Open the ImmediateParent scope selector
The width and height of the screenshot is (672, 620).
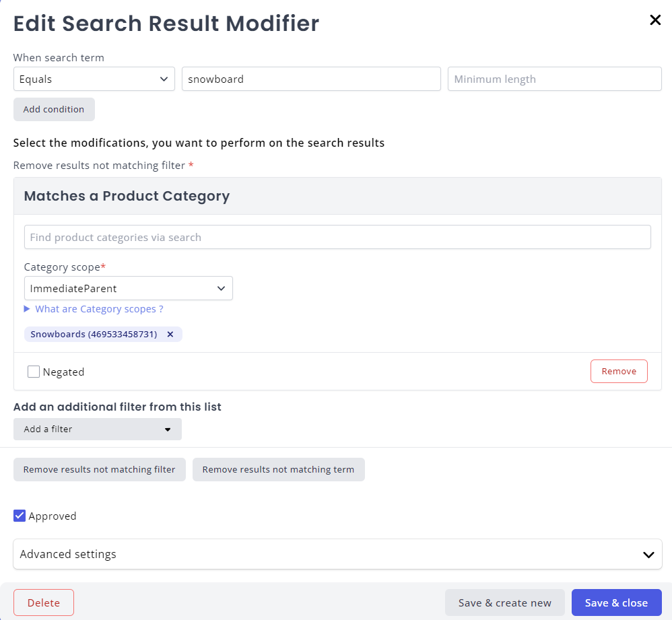[128, 288]
